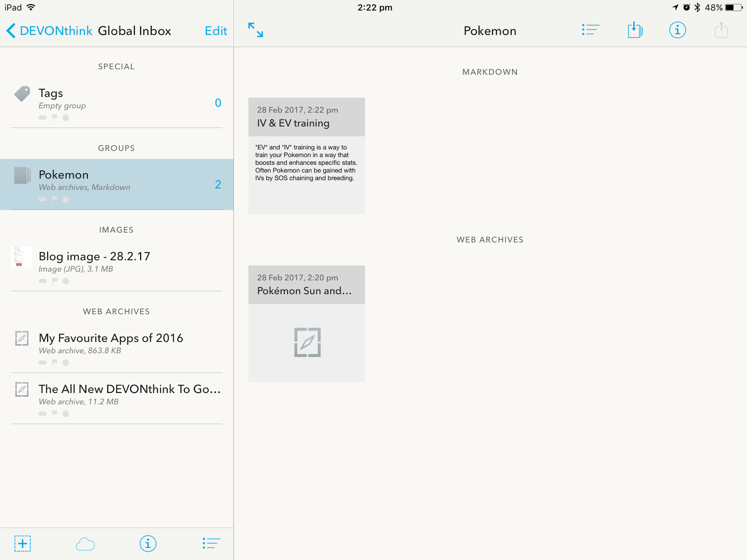
Task: Tap '28 Feb 2017, 2:20 pm' date label
Action: click(297, 278)
